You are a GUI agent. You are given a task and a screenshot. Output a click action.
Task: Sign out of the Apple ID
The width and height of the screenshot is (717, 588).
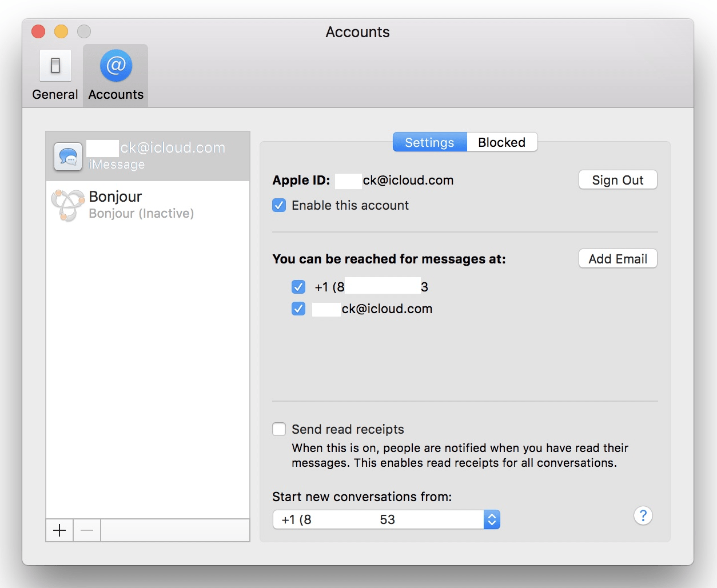(618, 179)
